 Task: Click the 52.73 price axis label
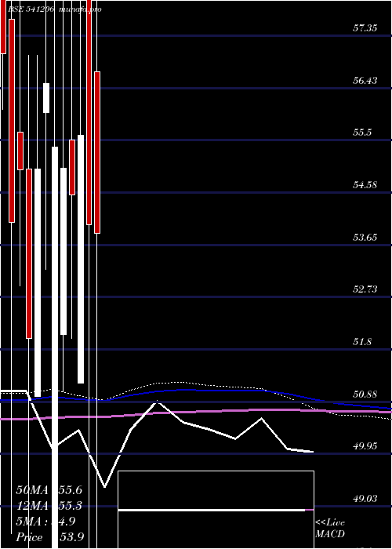point(365,289)
